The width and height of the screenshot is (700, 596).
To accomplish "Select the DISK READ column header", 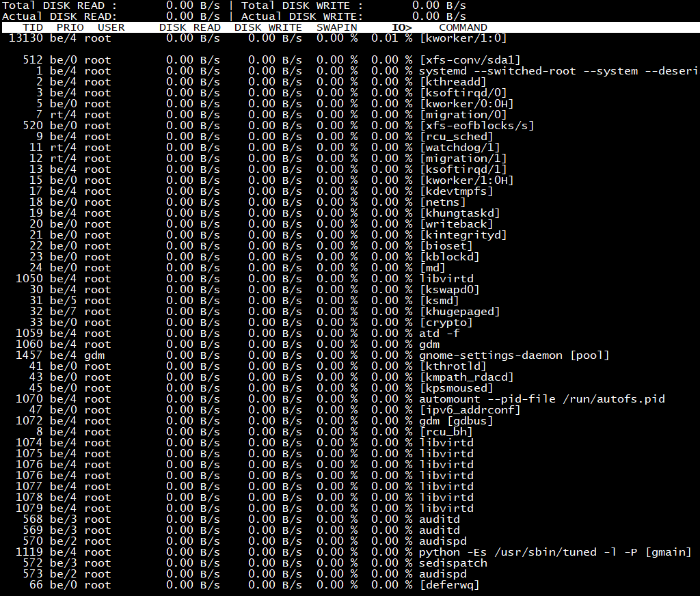I will 189,27.
